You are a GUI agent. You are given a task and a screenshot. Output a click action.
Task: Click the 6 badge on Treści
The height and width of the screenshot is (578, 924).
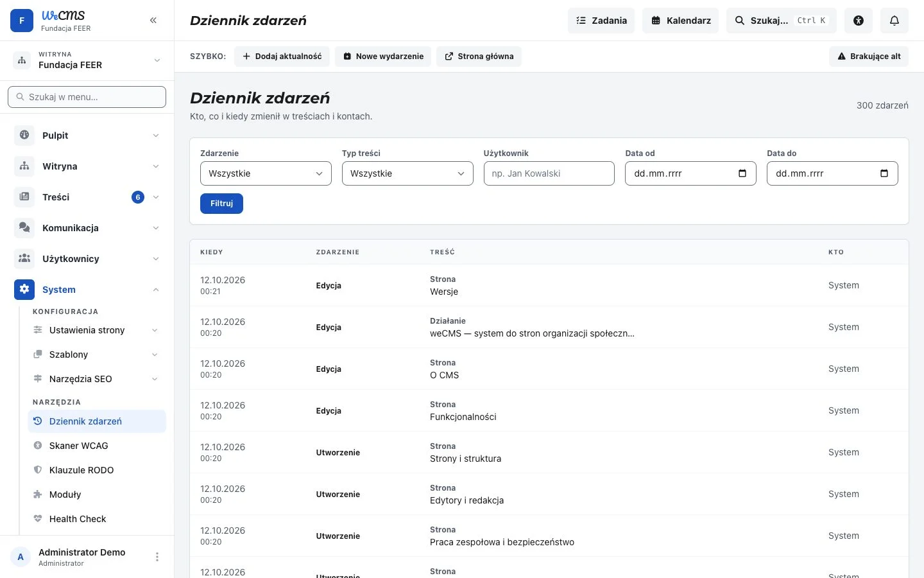pos(138,197)
